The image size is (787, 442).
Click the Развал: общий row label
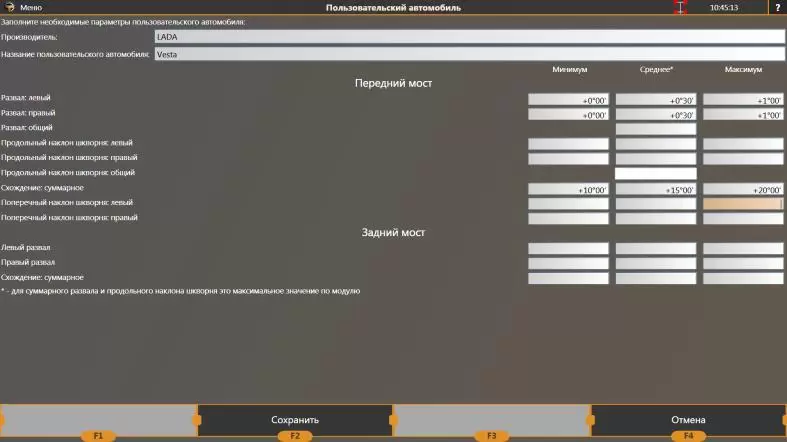click(27, 127)
